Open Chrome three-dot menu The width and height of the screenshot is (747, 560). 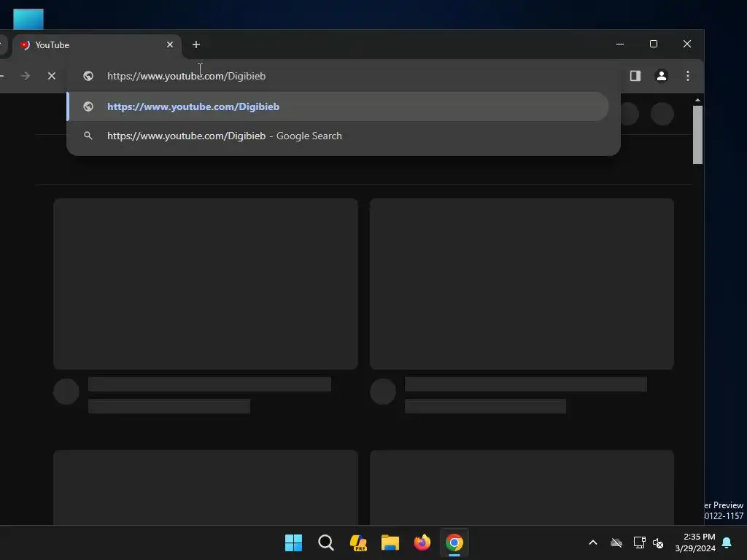click(x=687, y=76)
